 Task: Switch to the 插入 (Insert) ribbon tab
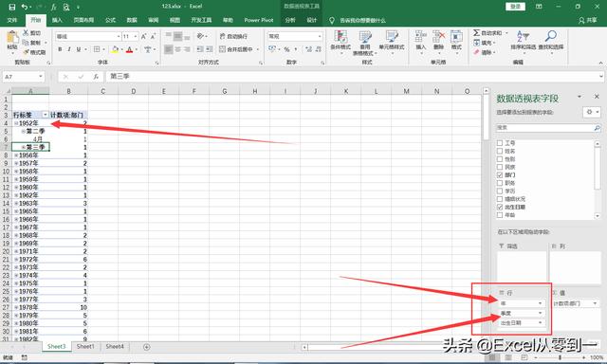pos(57,20)
